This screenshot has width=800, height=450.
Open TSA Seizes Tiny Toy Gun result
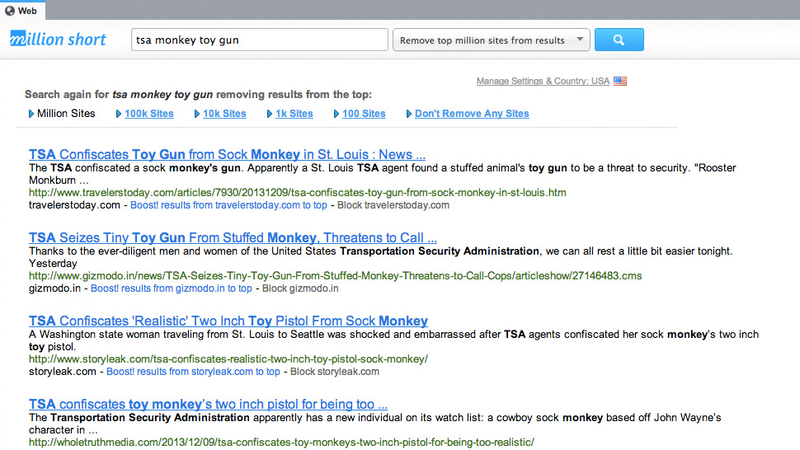(233, 237)
